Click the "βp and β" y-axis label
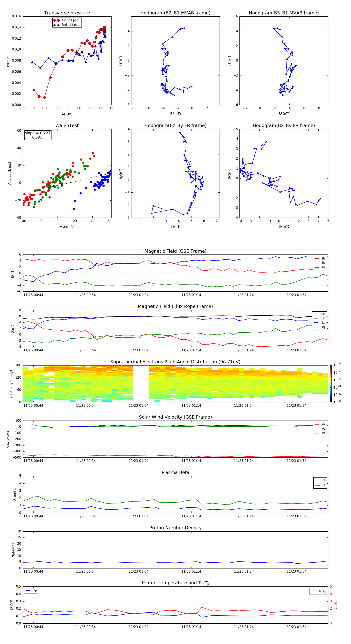The width and height of the screenshot is (351, 644). pos(14,494)
